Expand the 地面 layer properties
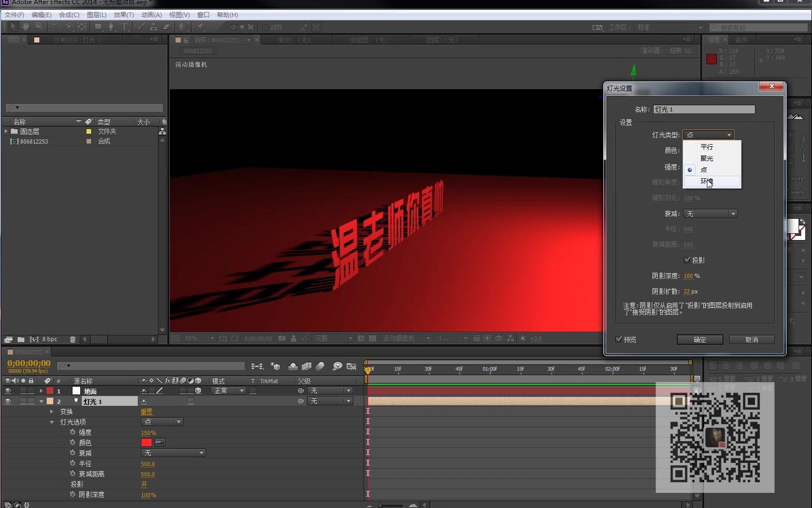This screenshot has height=508, width=812. (x=41, y=391)
